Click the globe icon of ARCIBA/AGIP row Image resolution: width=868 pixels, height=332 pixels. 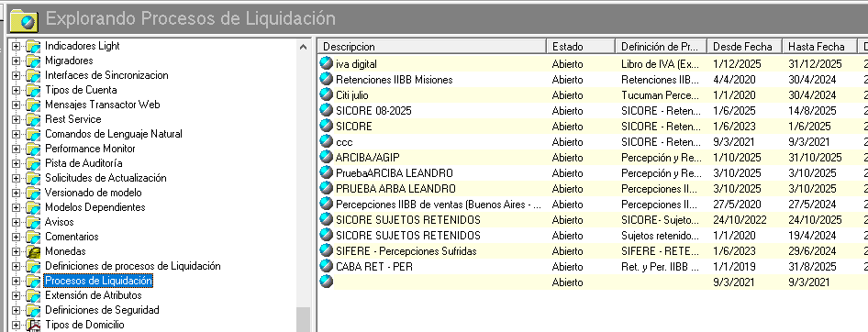coord(327,157)
